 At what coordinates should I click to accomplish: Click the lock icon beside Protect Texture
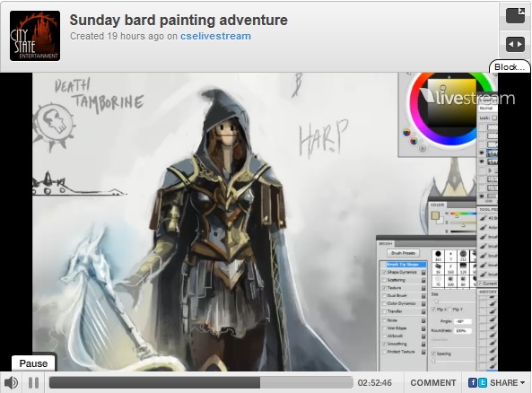(x=423, y=352)
